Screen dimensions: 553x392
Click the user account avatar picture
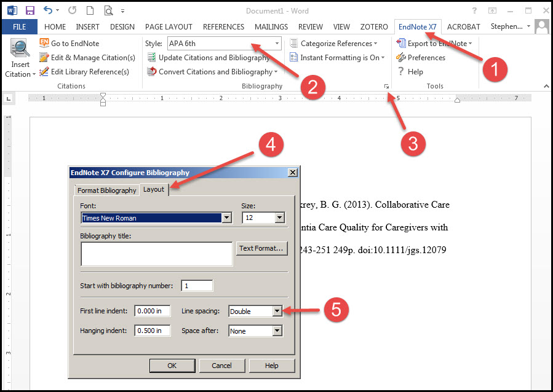tap(542, 27)
